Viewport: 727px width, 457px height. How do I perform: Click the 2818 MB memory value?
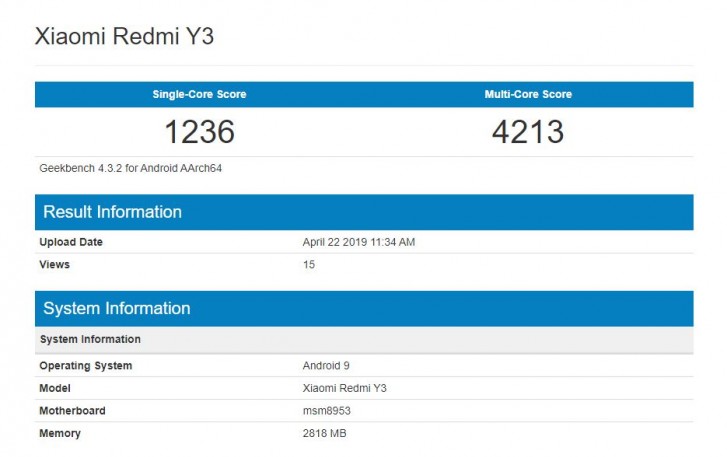[x=325, y=433]
